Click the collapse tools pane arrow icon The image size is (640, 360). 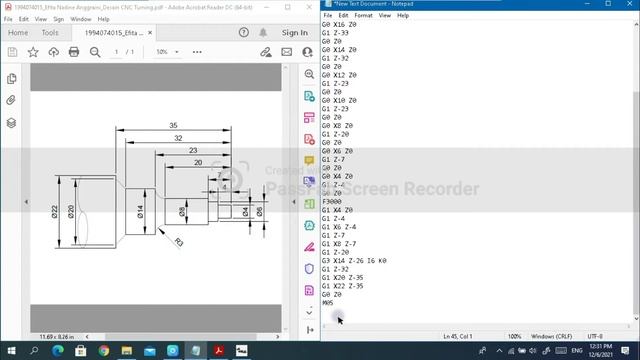310,330
